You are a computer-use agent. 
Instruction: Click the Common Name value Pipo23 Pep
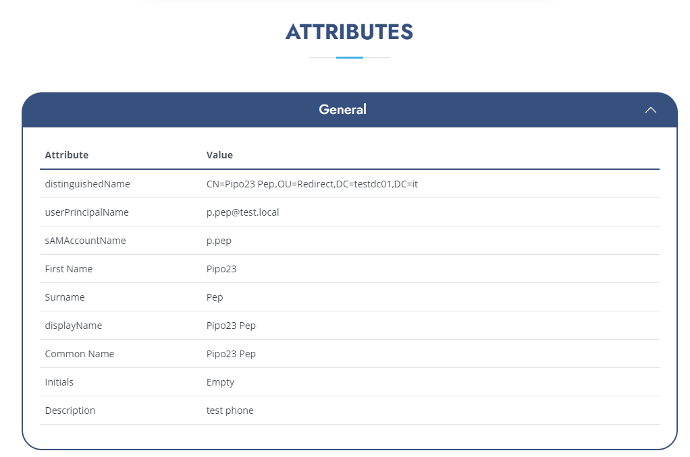tap(231, 354)
